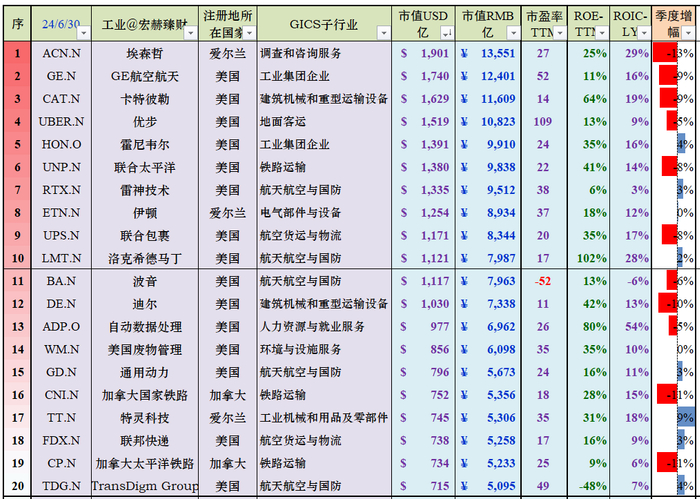Open filter dropdown on 注册地所在国家 column
The height and width of the screenshot is (499, 700).
click(250, 33)
